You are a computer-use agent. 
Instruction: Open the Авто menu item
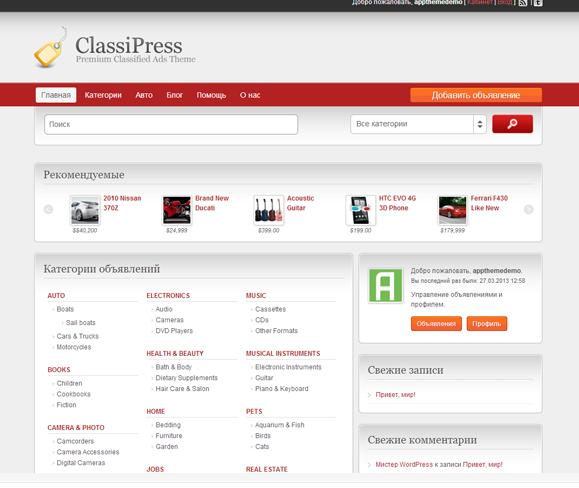pos(144,95)
